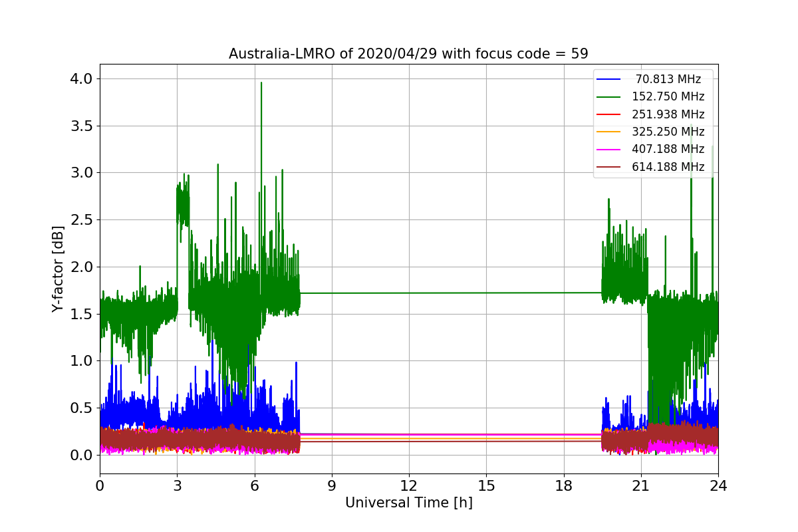Click the flat green line at 12 hours

(409, 293)
